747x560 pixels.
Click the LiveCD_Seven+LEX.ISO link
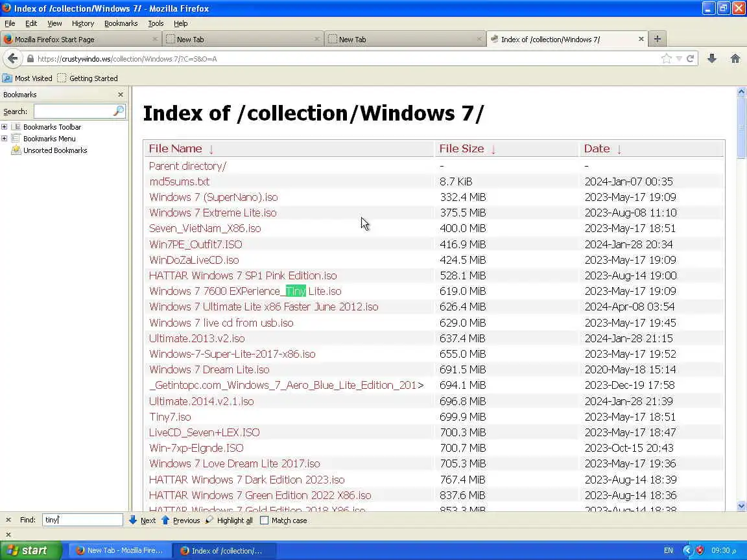click(204, 432)
